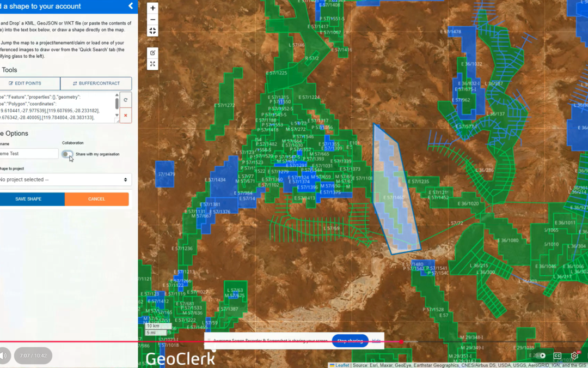The height and width of the screenshot is (368, 588).
Task: Clear the coordinates using the red X icon
Action: pyautogui.click(x=125, y=116)
